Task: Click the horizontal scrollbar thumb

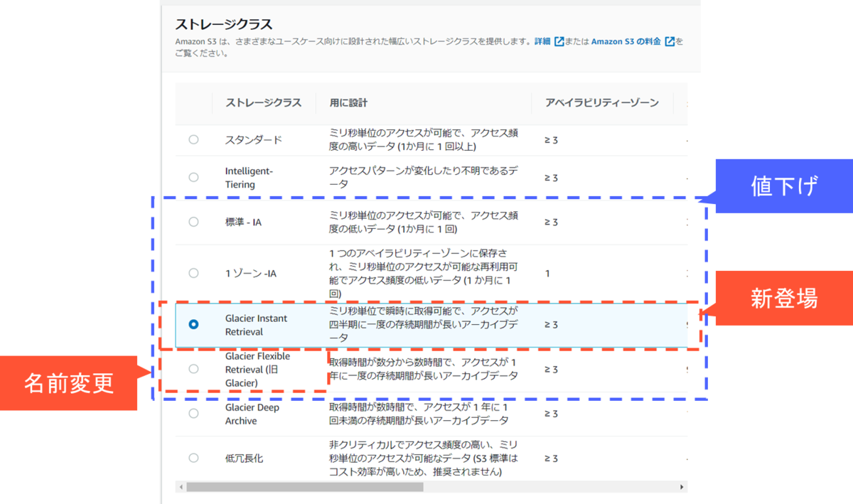Action: 304,487
